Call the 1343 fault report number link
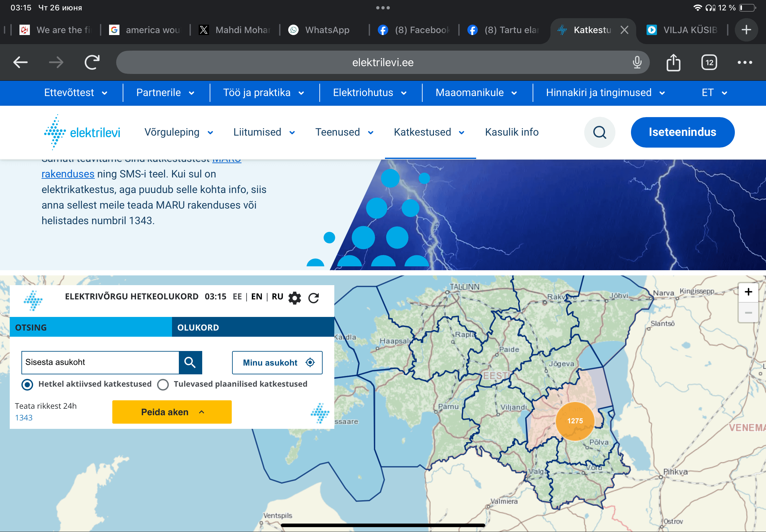Viewport: 766px width, 532px height. tap(24, 418)
